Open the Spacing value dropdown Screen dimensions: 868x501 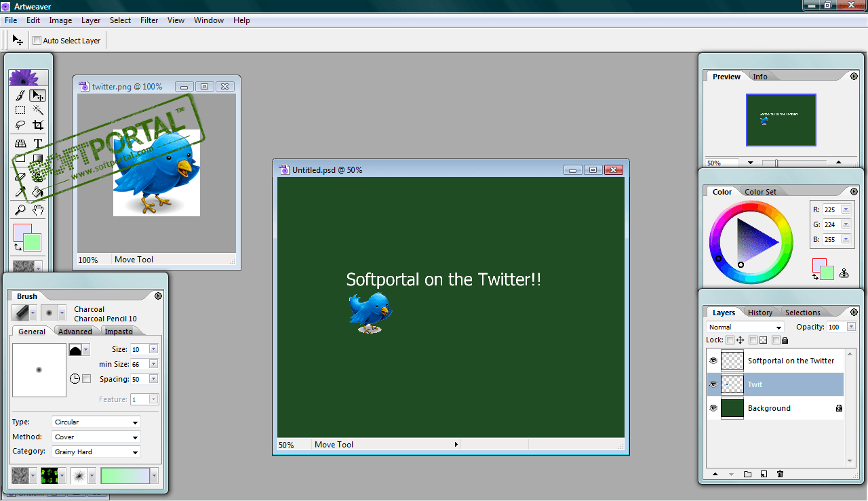pyautogui.click(x=153, y=379)
